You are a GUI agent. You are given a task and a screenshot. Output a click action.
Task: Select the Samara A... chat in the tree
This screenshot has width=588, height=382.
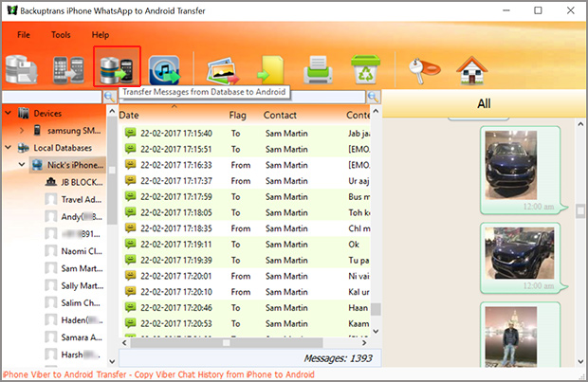[82, 337]
